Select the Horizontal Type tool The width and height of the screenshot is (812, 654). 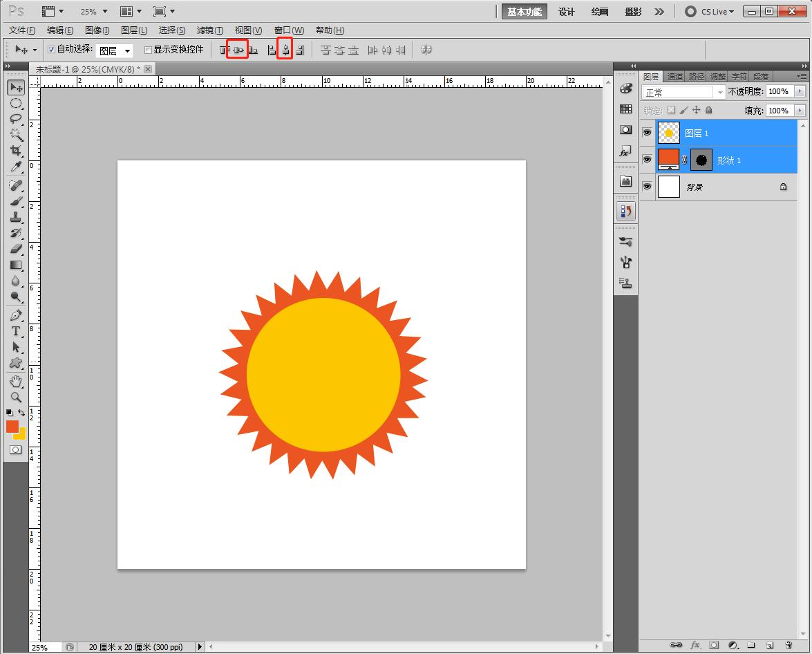pos(16,331)
